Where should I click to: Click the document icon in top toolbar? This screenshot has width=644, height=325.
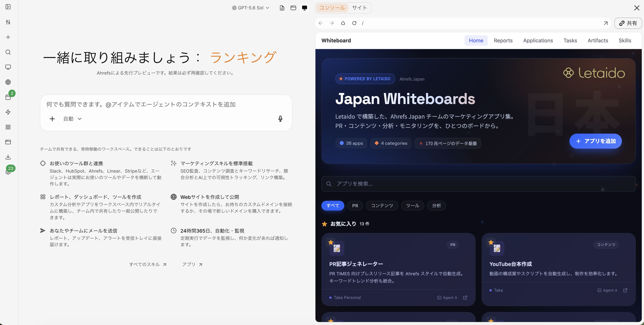coord(282,8)
